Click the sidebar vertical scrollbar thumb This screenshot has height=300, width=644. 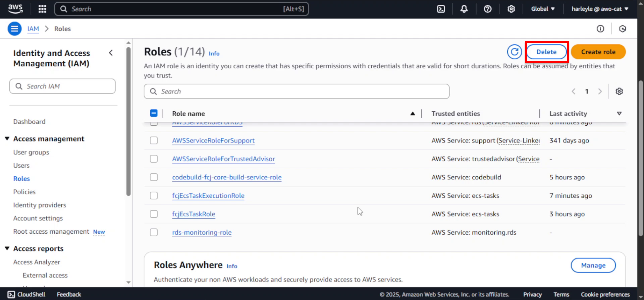click(x=128, y=121)
